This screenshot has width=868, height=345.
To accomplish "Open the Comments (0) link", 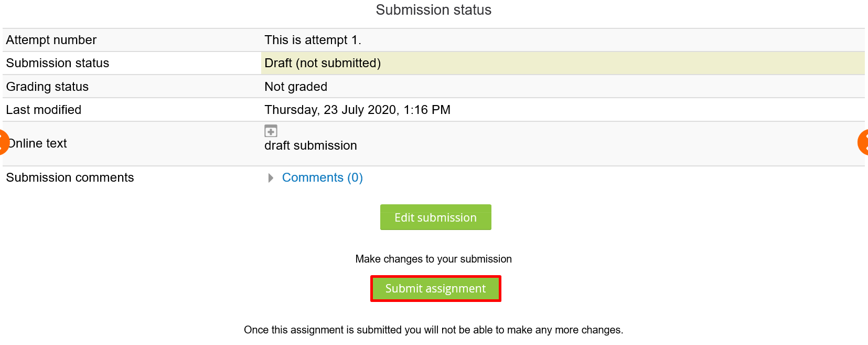I will 322,177.
